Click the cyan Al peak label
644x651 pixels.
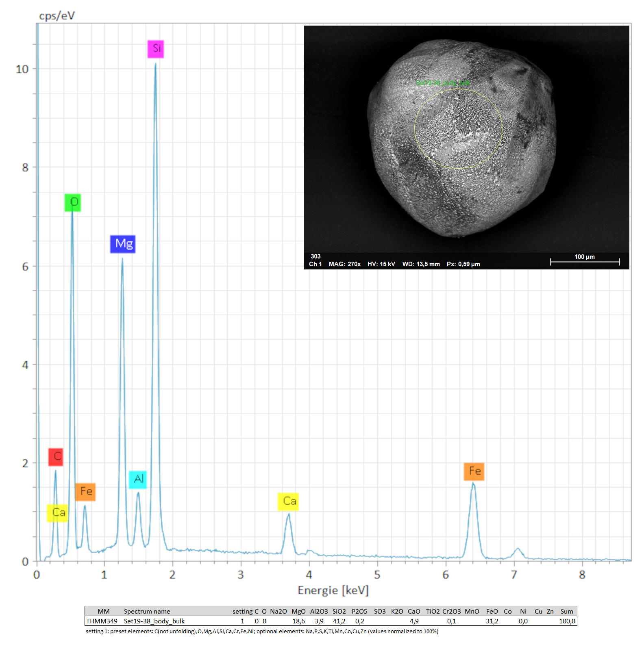[138, 480]
